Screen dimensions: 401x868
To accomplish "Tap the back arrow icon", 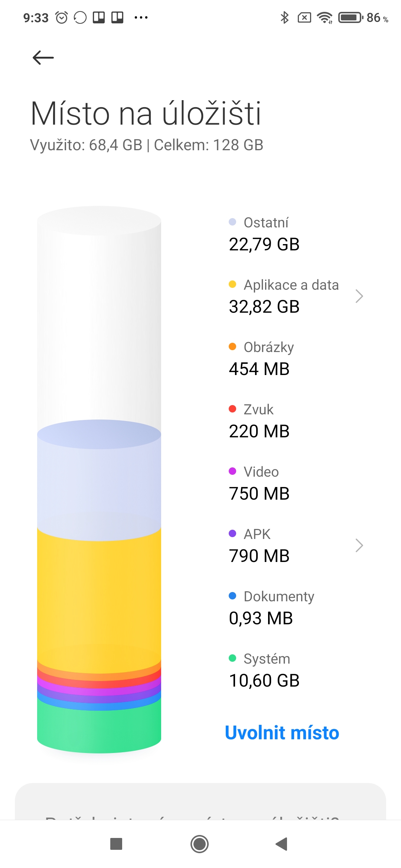I will (x=43, y=57).
